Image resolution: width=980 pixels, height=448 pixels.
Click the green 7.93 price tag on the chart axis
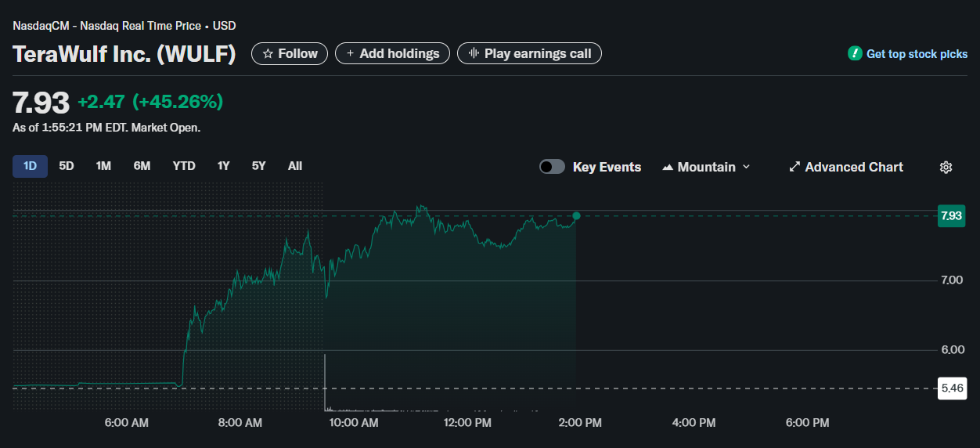click(951, 216)
